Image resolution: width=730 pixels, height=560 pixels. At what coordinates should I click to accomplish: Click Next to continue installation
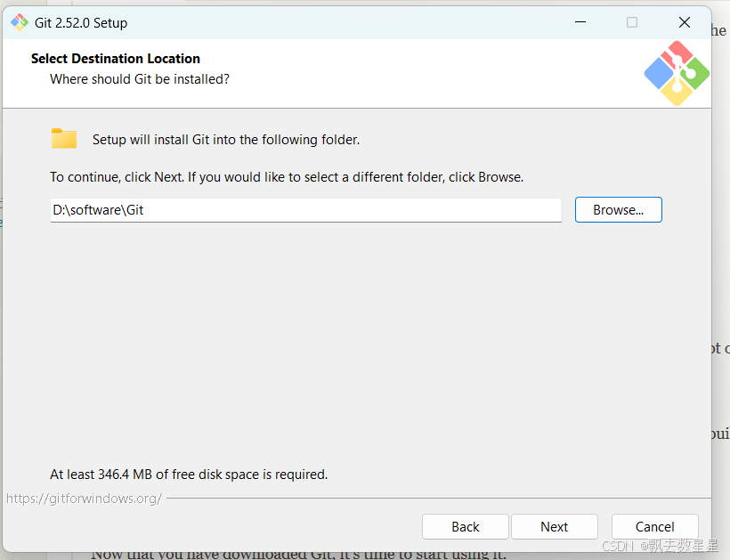point(554,526)
